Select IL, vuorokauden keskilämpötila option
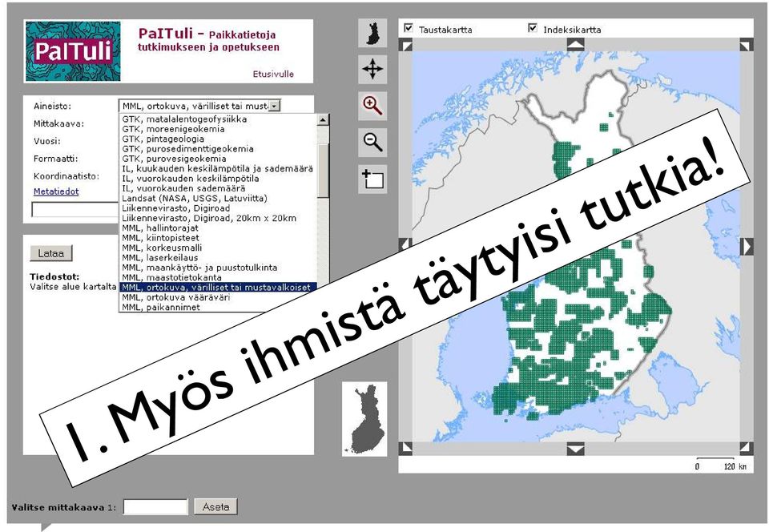This screenshot has width=769, height=532. (x=218, y=179)
